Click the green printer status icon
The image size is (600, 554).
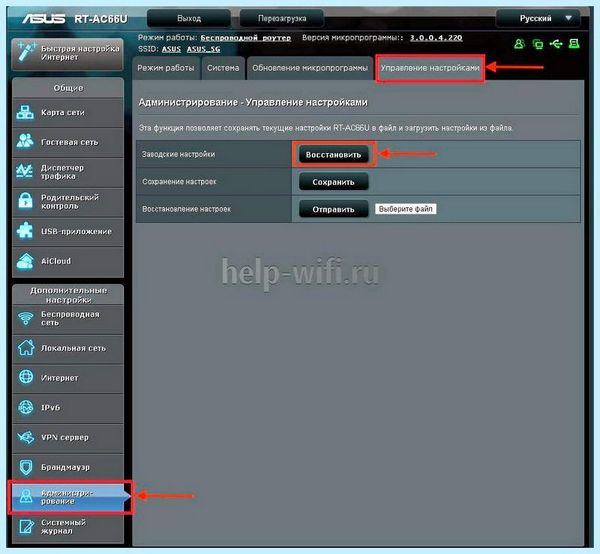point(574,44)
